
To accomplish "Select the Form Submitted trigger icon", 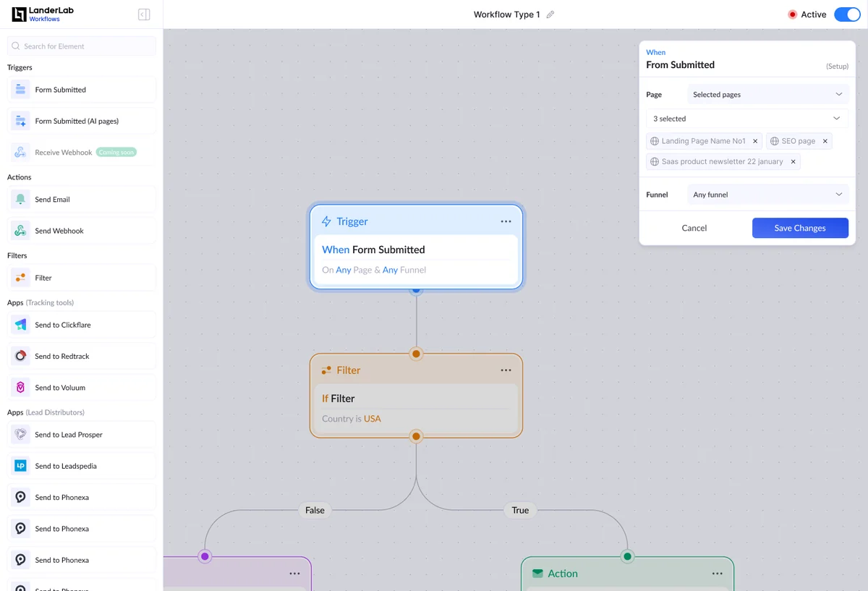I will (20, 90).
